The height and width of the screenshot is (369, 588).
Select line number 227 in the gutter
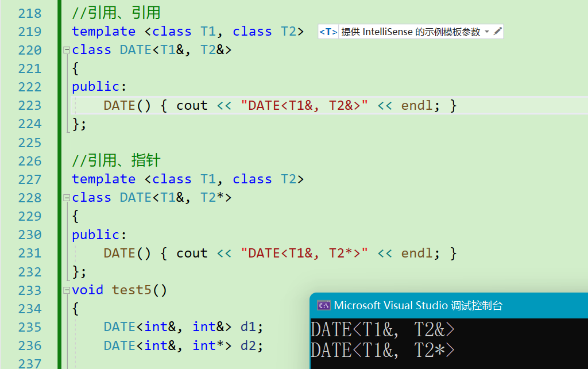30,179
